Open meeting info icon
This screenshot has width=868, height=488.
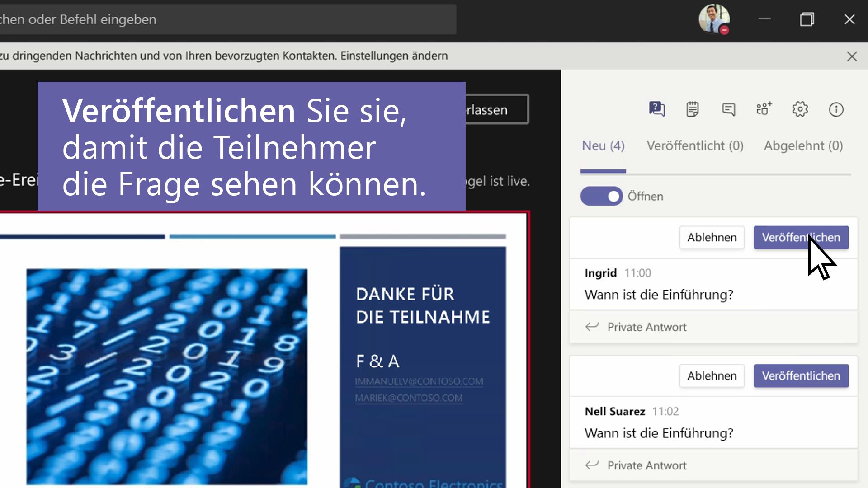coord(836,109)
